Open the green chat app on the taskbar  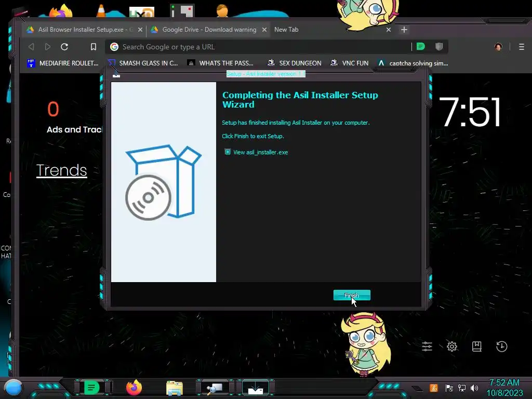91,388
